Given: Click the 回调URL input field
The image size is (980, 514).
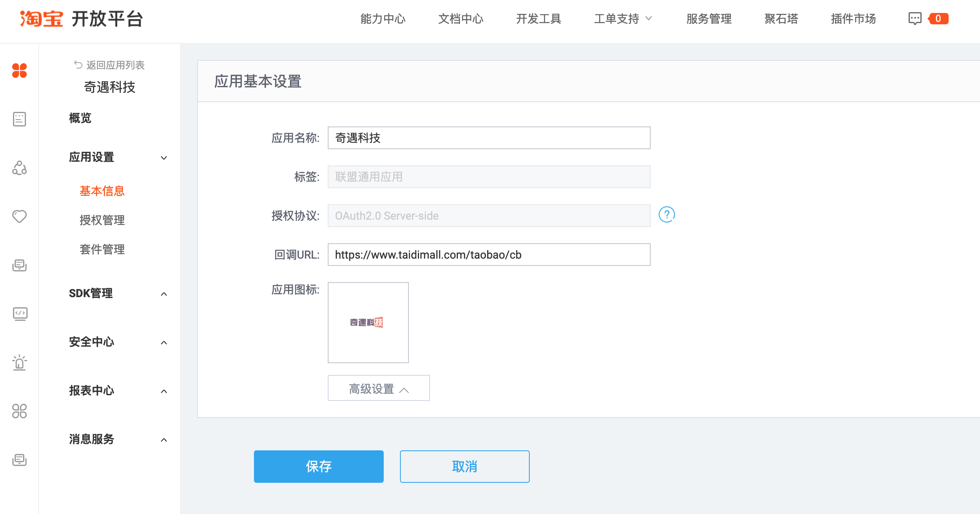Looking at the screenshot, I should click(x=489, y=255).
